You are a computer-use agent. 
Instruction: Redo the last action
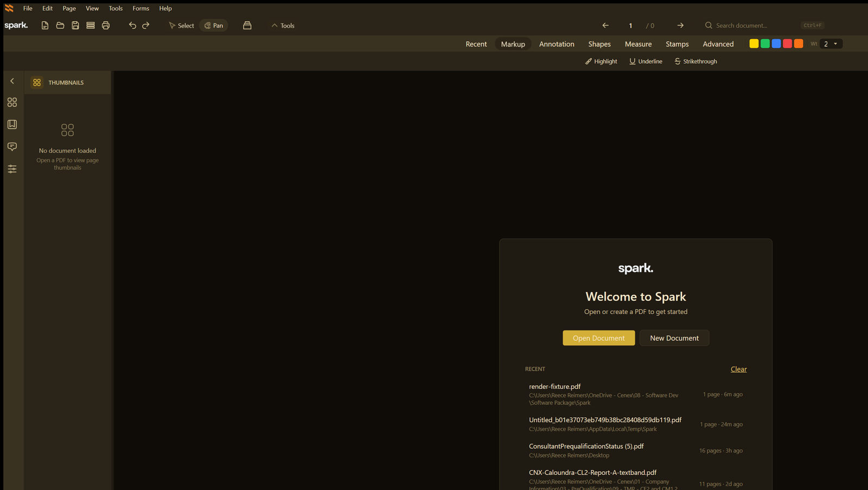click(x=146, y=26)
